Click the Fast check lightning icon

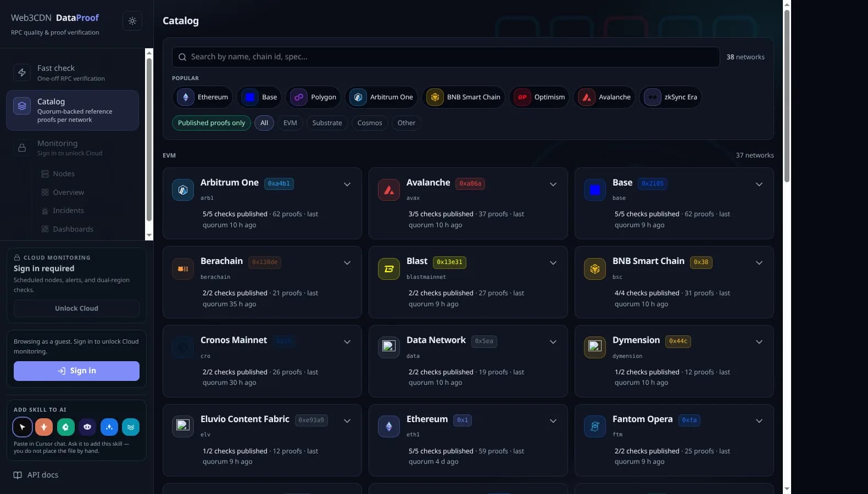click(x=22, y=72)
